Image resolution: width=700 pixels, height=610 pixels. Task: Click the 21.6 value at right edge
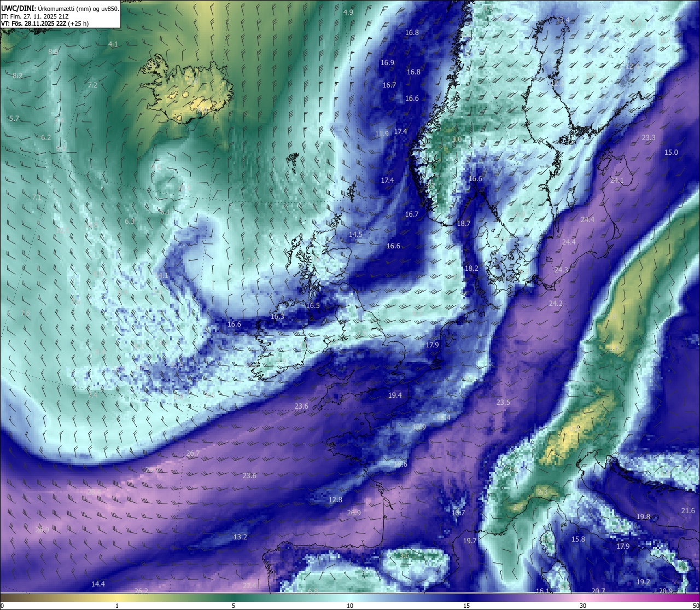click(688, 510)
